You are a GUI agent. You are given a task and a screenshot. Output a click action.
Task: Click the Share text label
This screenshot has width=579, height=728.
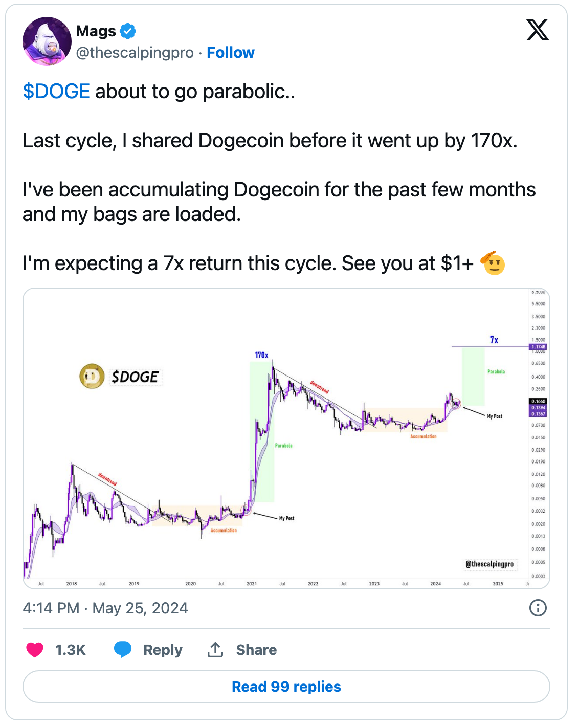[256, 650]
